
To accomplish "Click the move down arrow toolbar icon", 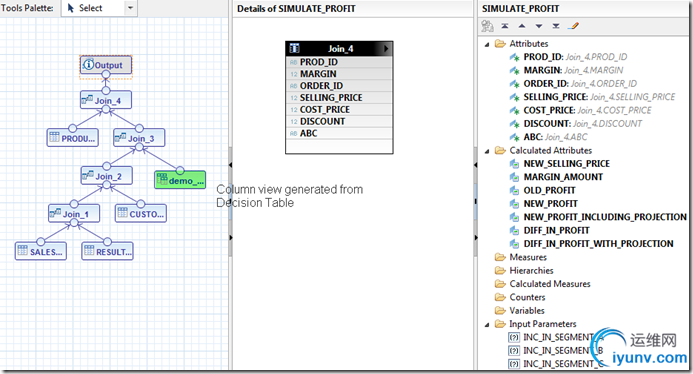I will click(539, 26).
